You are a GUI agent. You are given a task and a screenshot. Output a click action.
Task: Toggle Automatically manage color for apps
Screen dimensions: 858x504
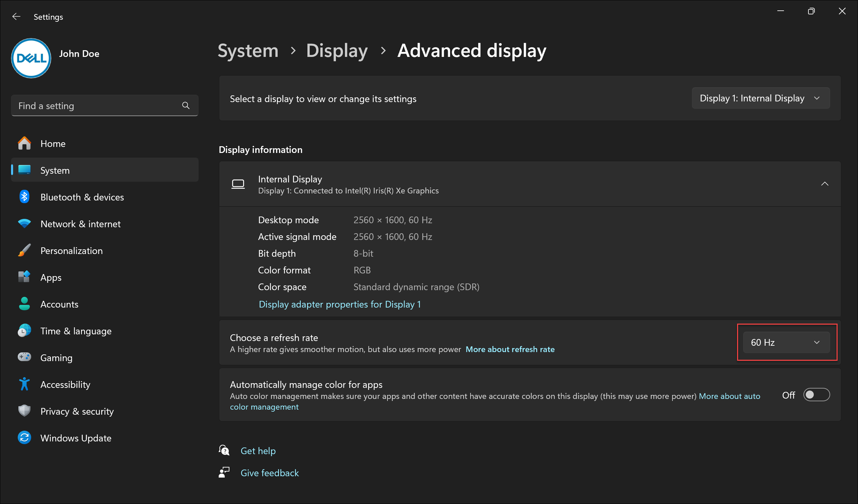pyautogui.click(x=817, y=395)
